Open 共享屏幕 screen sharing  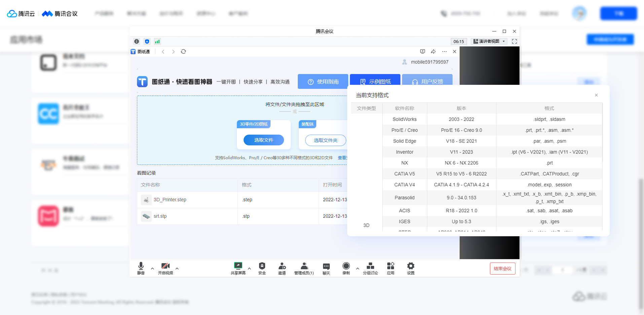(238, 268)
